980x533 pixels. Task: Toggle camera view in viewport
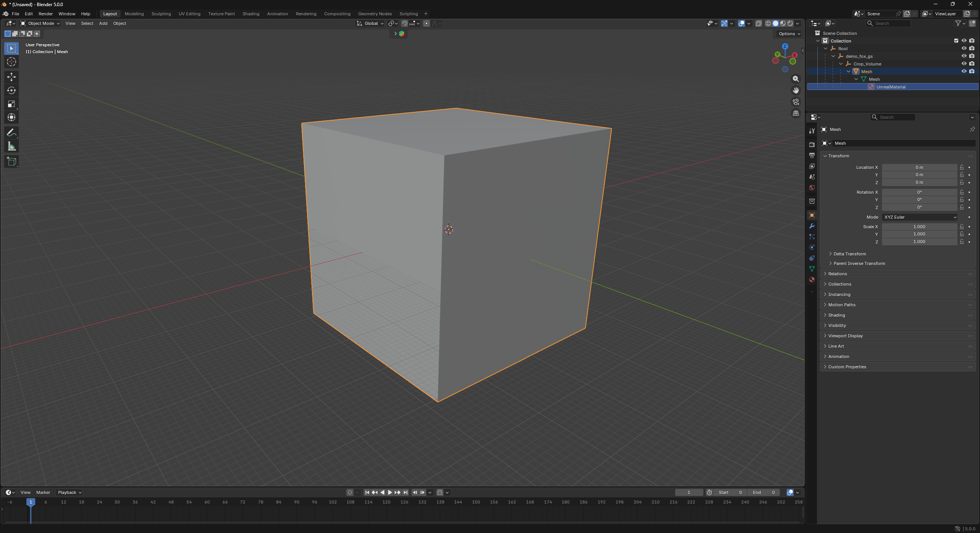[x=796, y=102]
